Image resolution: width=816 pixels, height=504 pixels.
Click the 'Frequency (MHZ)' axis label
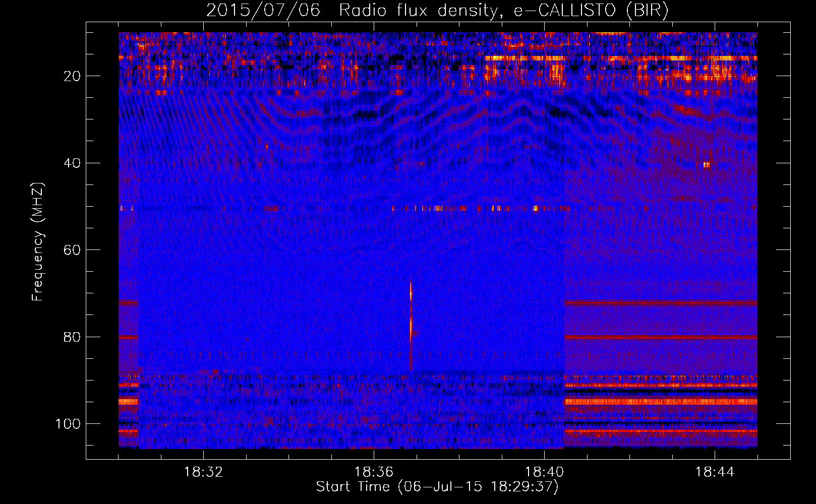pyautogui.click(x=38, y=242)
